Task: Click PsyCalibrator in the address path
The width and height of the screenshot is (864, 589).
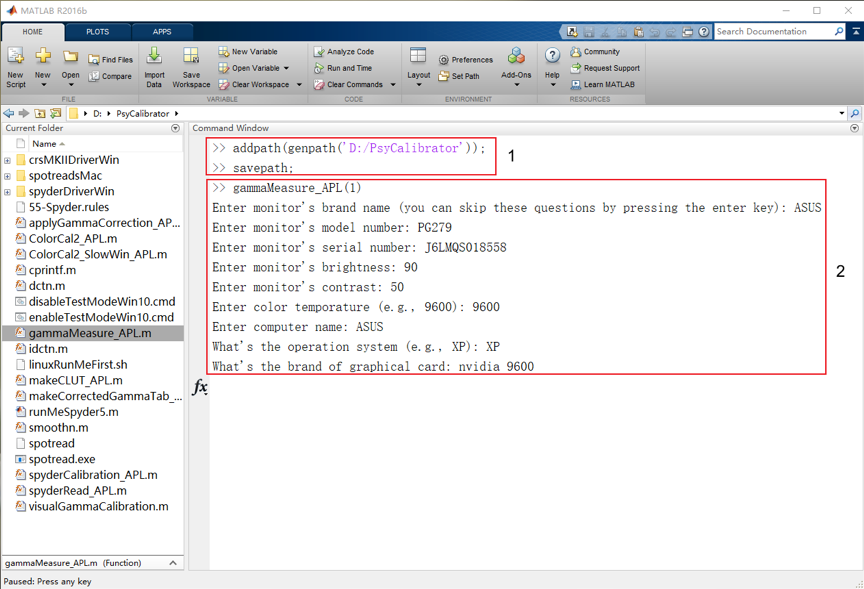Action: tap(142, 114)
